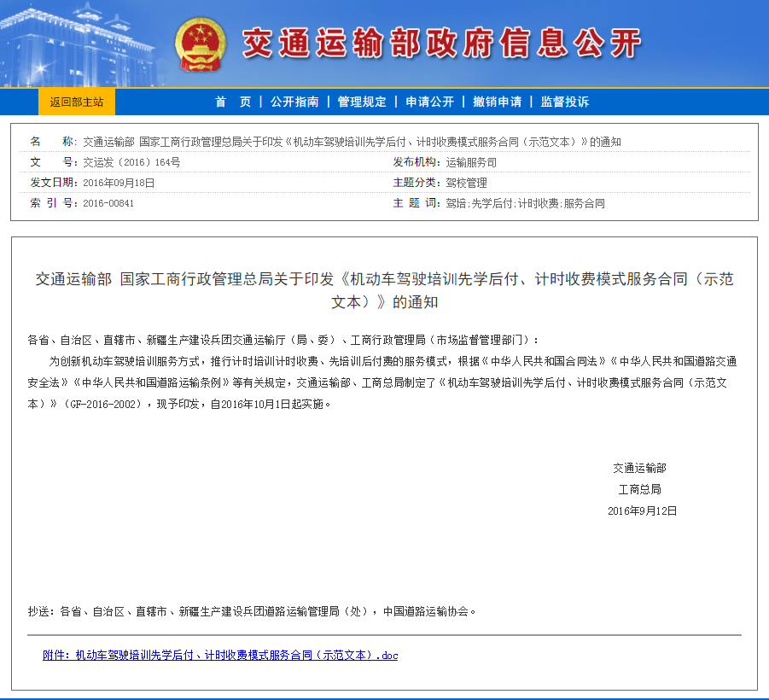Select 管理规定 in navigation bar
Viewport: 769px width, 700px height.
(x=362, y=102)
